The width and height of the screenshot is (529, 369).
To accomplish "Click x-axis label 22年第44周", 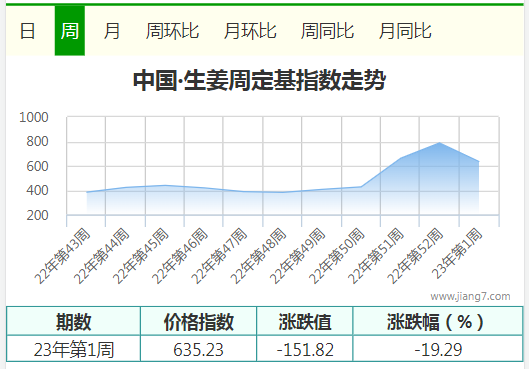I will [x=102, y=256].
